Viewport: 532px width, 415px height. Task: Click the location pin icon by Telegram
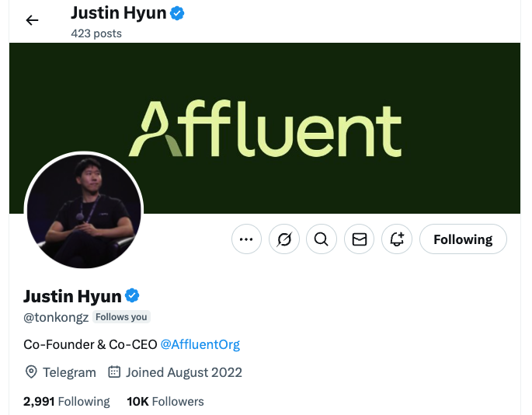31,372
